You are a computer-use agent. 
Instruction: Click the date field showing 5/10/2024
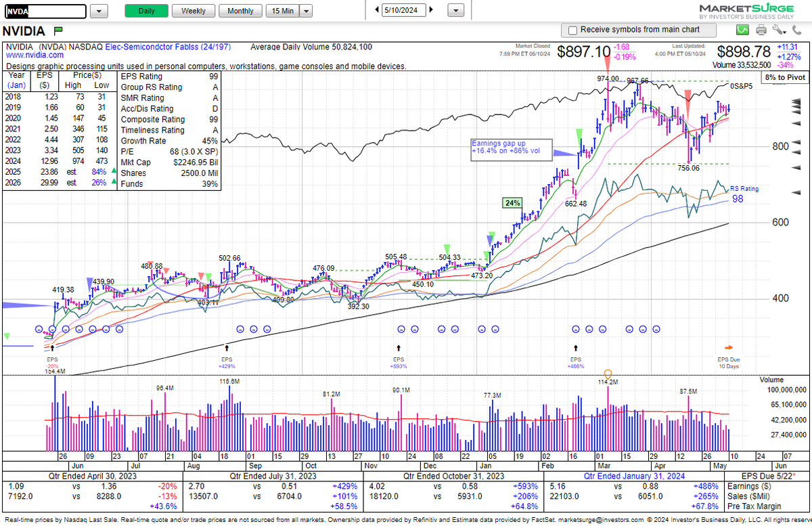(x=404, y=11)
